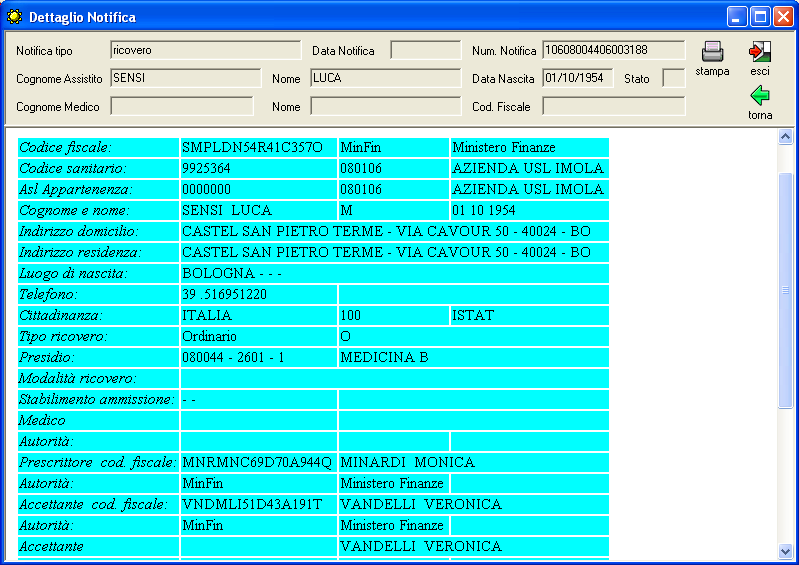Select the Nome field containing LUCA
Viewport: 799px width, 565px height.
385,78
